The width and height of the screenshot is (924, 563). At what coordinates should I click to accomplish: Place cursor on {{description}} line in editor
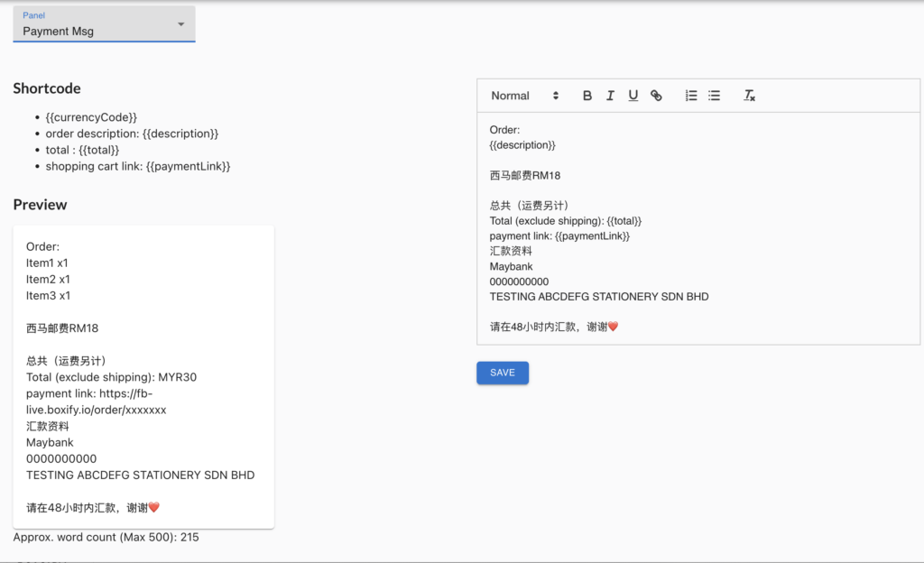(522, 145)
